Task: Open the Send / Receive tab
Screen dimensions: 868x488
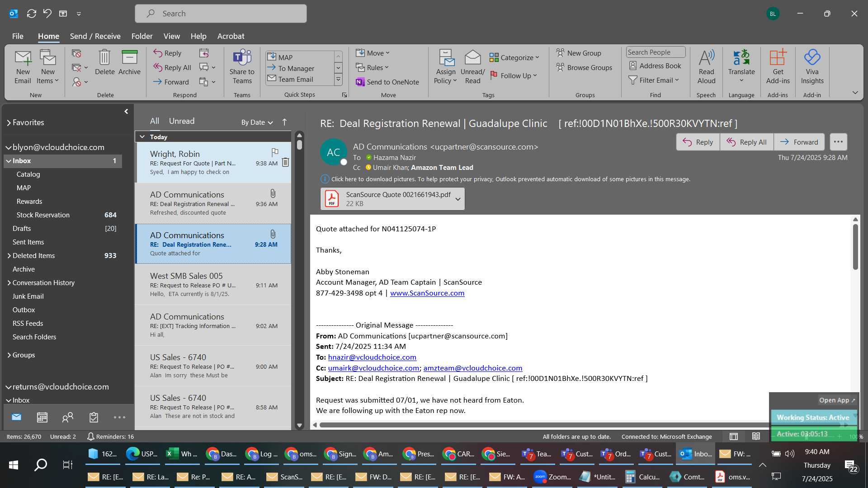Action: pyautogui.click(x=95, y=36)
